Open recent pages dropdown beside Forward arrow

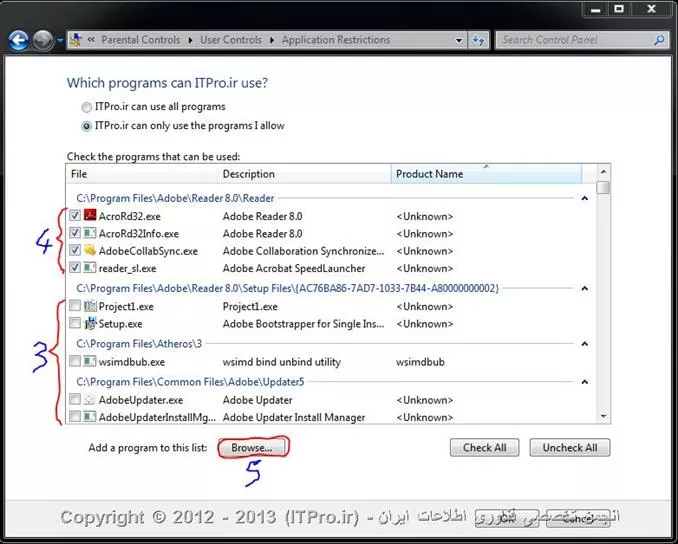coord(60,41)
